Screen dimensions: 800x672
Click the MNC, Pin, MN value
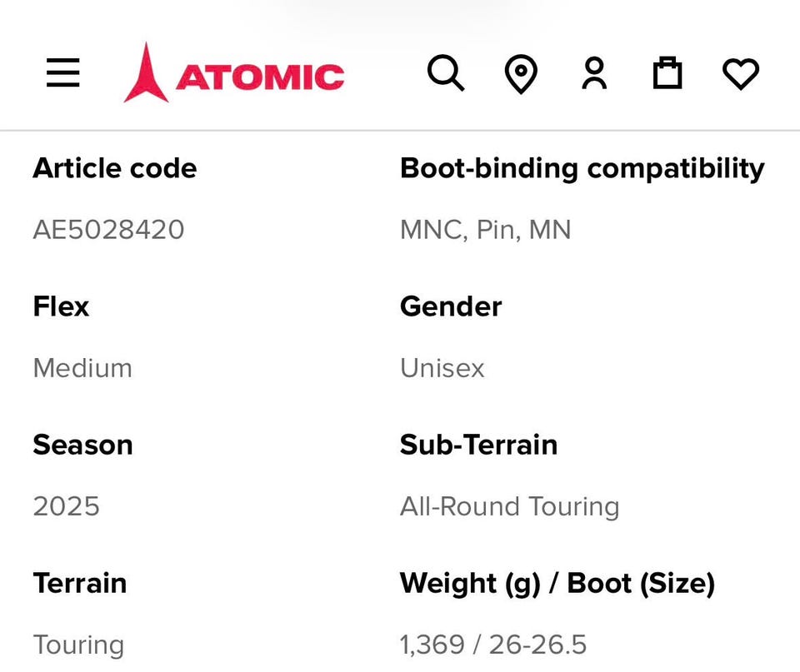tap(486, 229)
